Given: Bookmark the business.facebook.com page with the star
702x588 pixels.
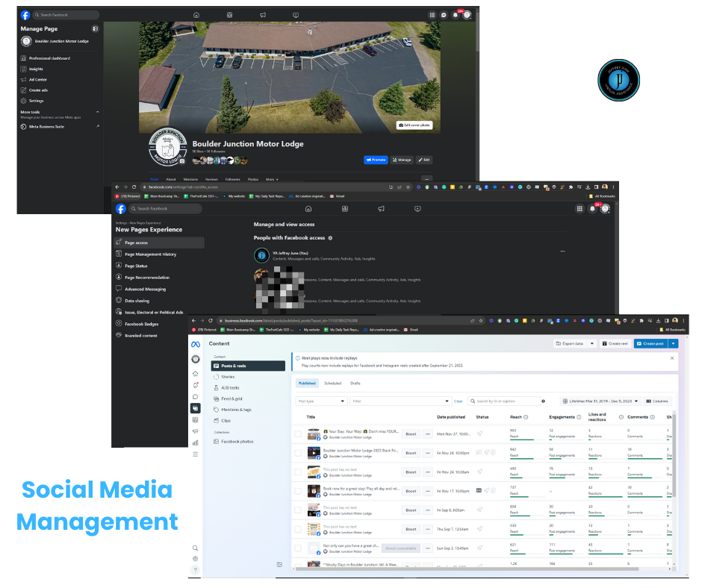Looking at the screenshot, I should tap(481, 320).
